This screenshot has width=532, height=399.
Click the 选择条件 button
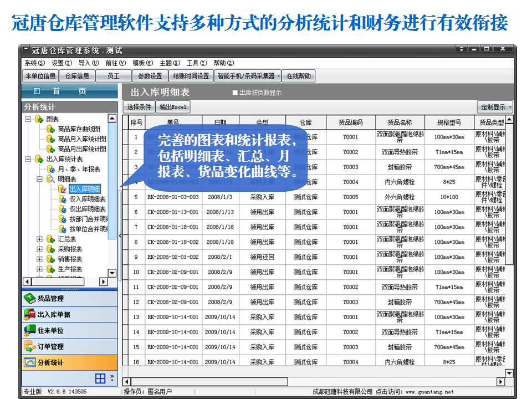click(x=139, y=107)
